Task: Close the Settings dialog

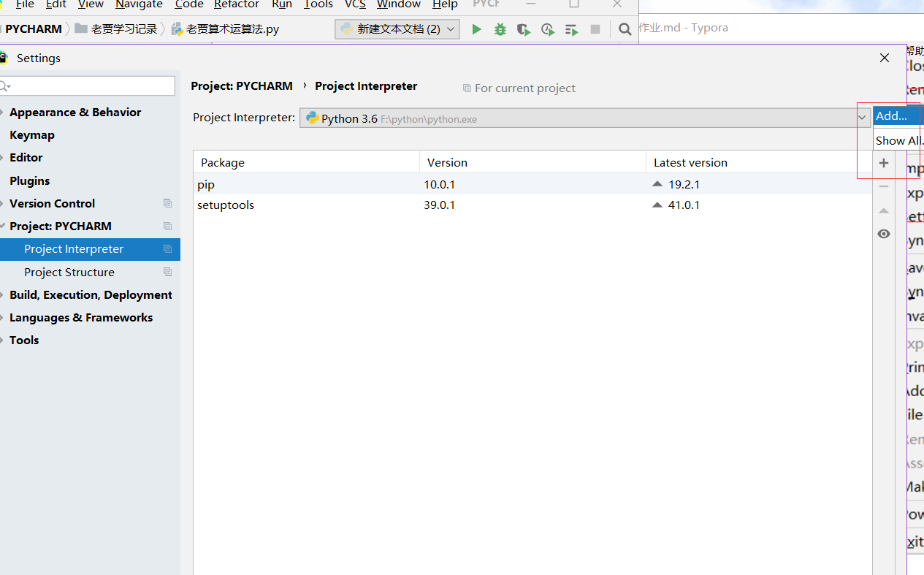Action: click(885, 58)
